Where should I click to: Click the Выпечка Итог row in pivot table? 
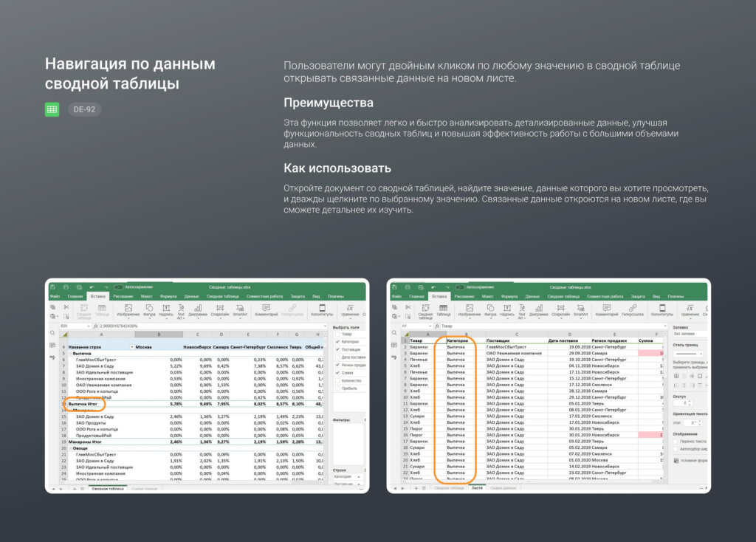point(83,404)
